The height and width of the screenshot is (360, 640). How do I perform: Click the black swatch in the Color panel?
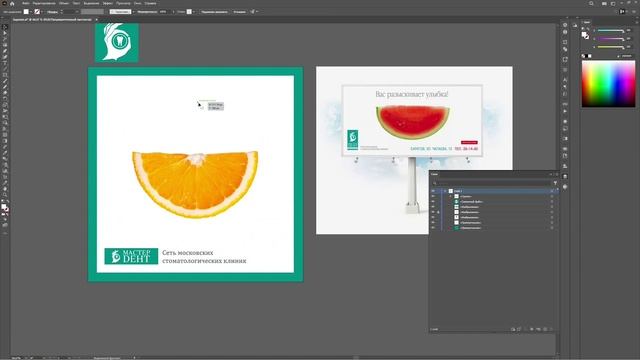(587, 56)
